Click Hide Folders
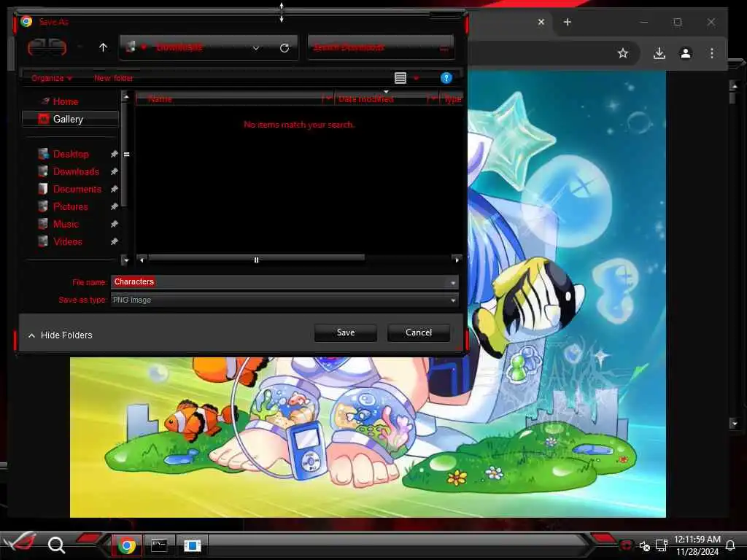This screenshot has height=560, width=747. click(x=60, y=335)
